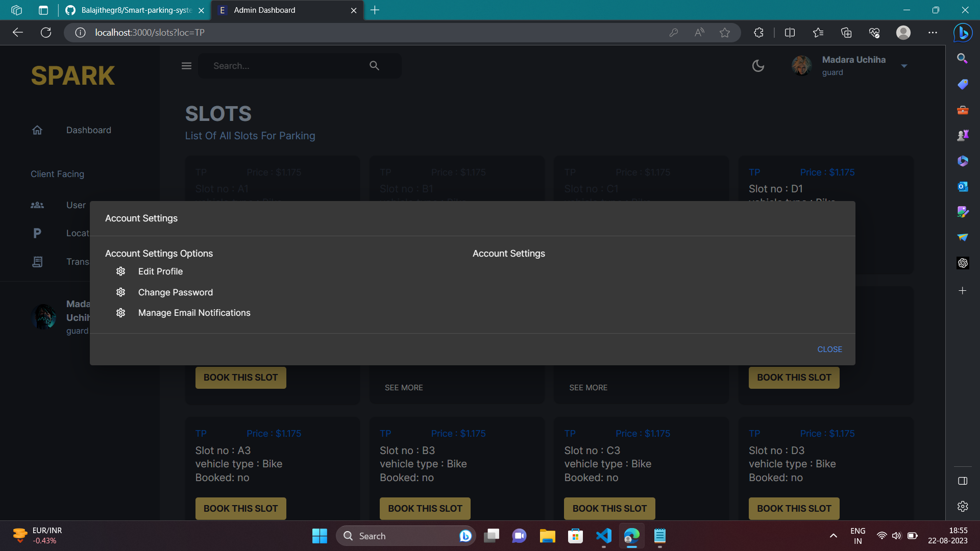Click the search magnifier icon
980x551 pixels.
pyautogui.click(x=374, y=65)
